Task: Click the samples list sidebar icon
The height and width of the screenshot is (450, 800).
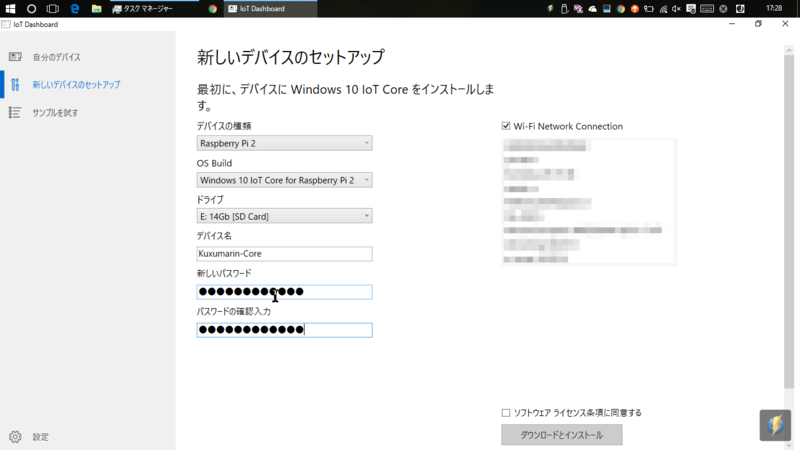Action: [x=15, y=112]
